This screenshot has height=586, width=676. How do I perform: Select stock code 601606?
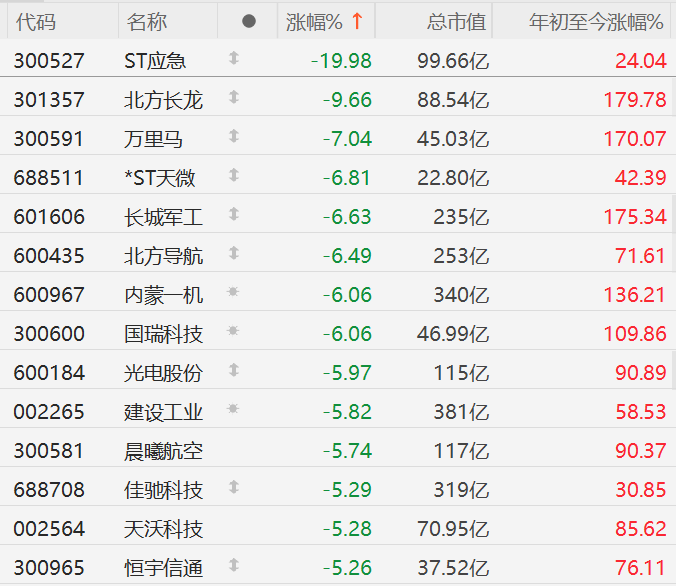(x=49, y=217)
